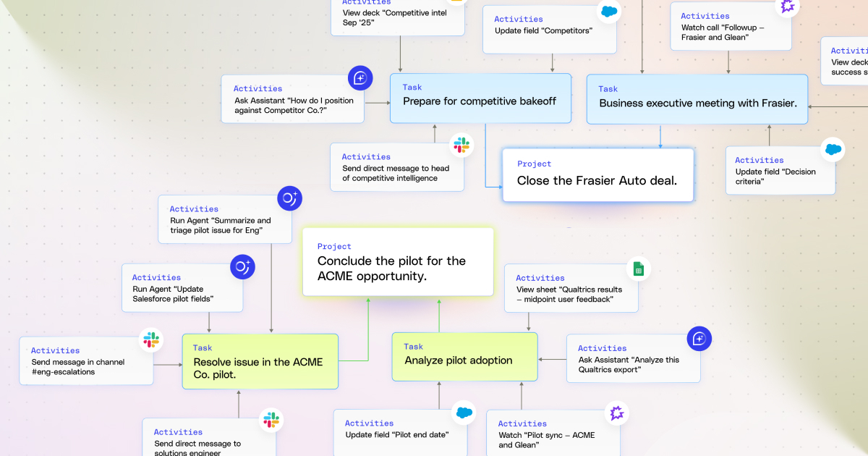This screenshot has width=868, height=456.
Task: Click the Agent icon on Update Salesforce pilot fields
Action: [x=242, y=267]
